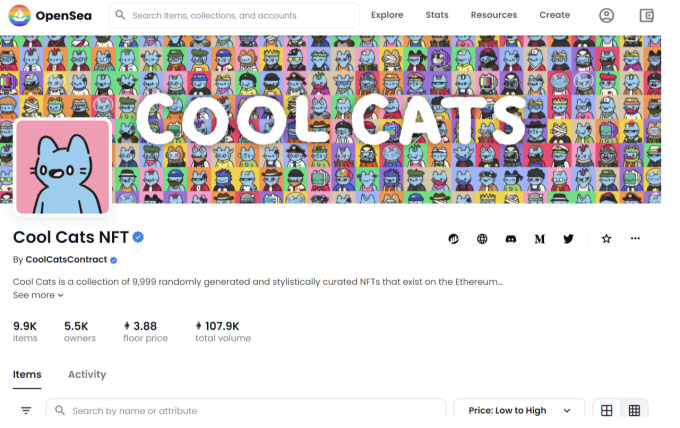The width and height of the screenshot is (680, 428).
Task: Open the wallet icon in the header
Action: pos(647,16)
